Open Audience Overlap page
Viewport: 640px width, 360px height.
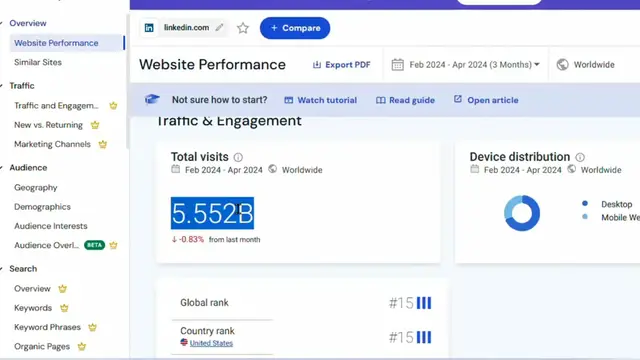[47, 245]
